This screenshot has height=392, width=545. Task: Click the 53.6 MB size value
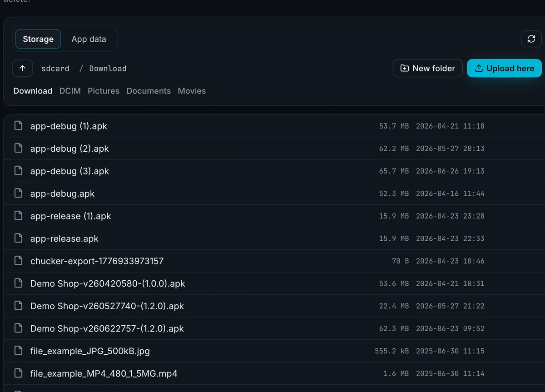click(x=394, y=283)
